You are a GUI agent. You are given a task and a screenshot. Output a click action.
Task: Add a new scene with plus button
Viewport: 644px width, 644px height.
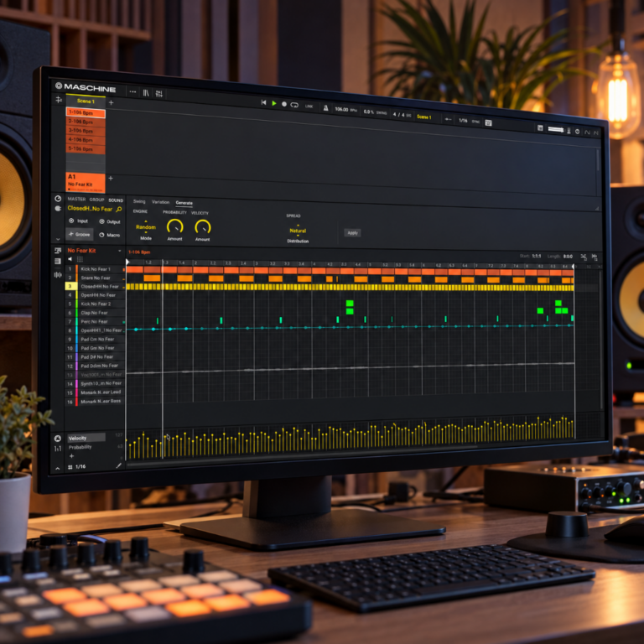[x=111, y=102]
